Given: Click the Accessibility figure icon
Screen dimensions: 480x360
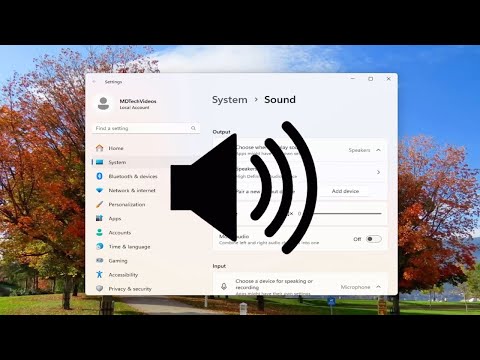Looking at the screenshot, I should (x=99, y=274).
